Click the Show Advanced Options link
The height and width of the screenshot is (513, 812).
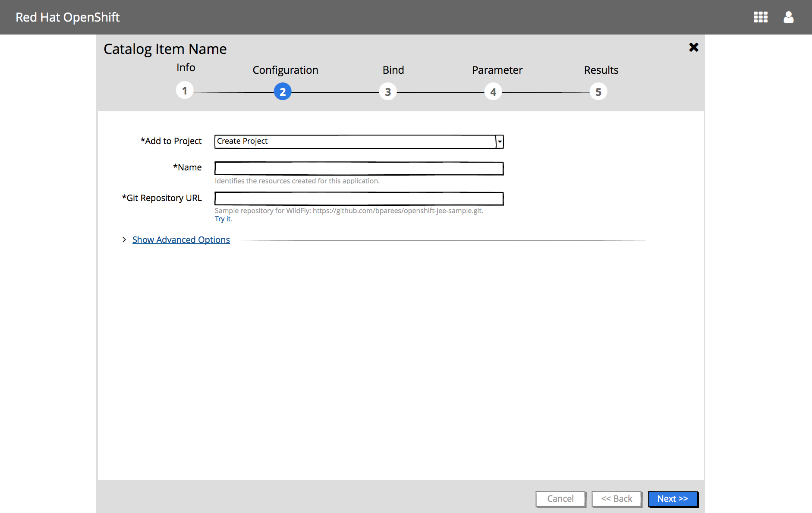coord(181,239)
